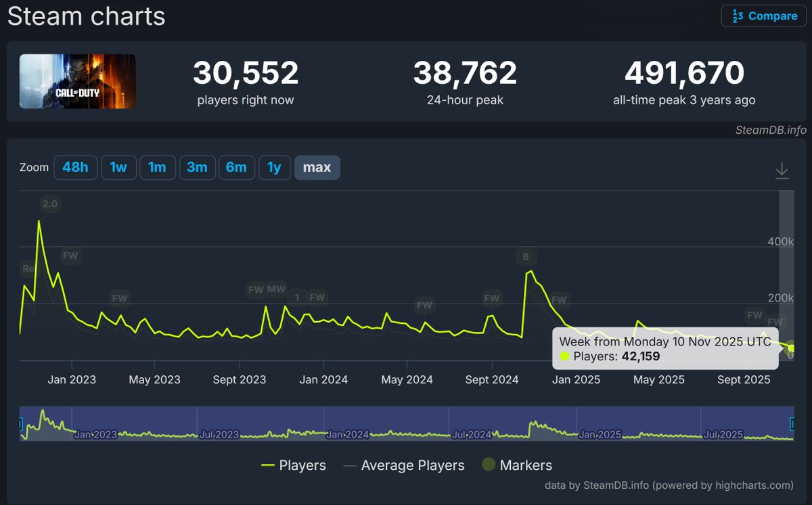Click the FW marker right of marker 1
Screen dimensions: 812x505
click(x=317, y=297)
